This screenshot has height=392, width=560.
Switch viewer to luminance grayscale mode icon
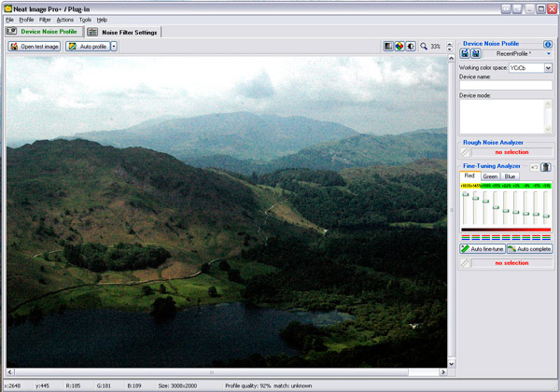[x=388, y=46]
